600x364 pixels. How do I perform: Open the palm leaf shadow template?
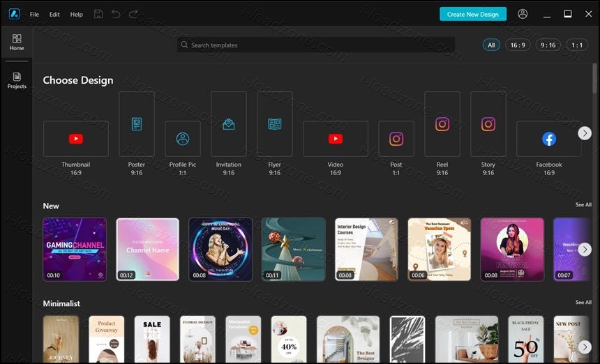pos(407,339)
